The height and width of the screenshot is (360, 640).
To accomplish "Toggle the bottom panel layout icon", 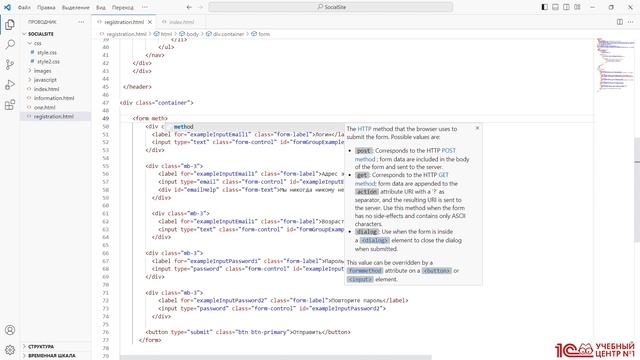I will click(x=556, y=7).
